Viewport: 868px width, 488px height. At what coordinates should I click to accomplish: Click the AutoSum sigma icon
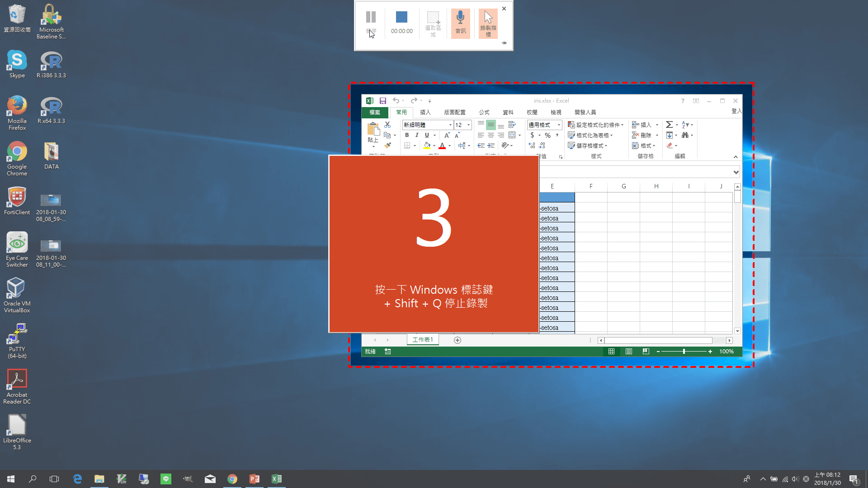669,125
